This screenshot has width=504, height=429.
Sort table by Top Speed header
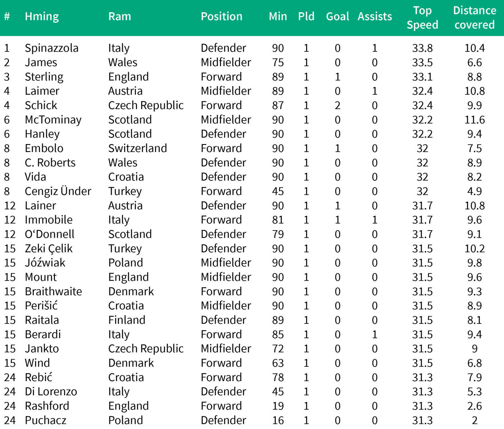point(422,18)
